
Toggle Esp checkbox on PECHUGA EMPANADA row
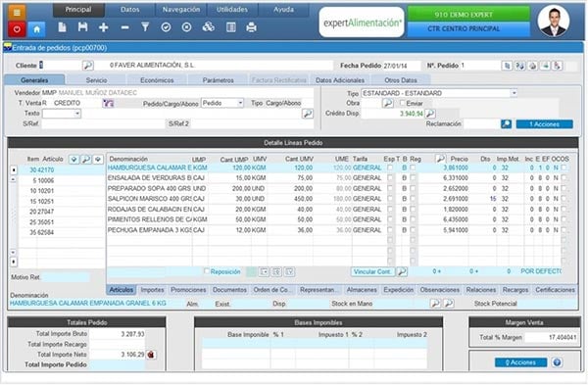(390, 230)
